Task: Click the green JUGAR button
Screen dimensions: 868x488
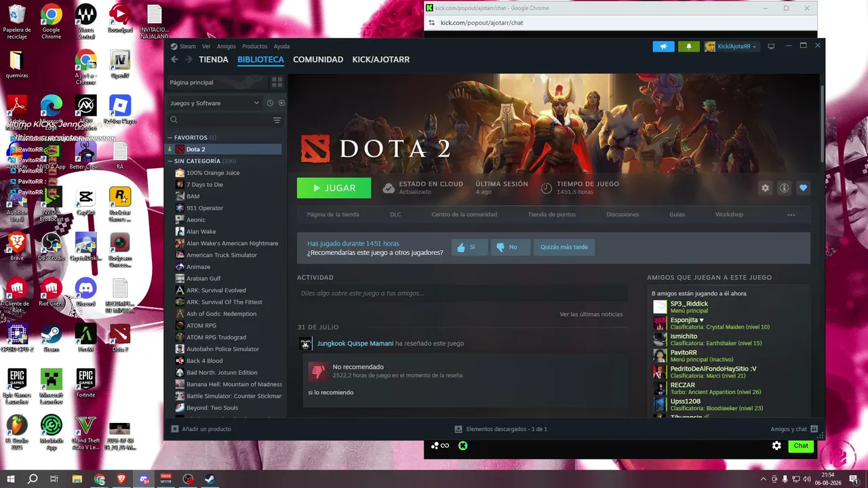Action: click(x=334, y=188)
